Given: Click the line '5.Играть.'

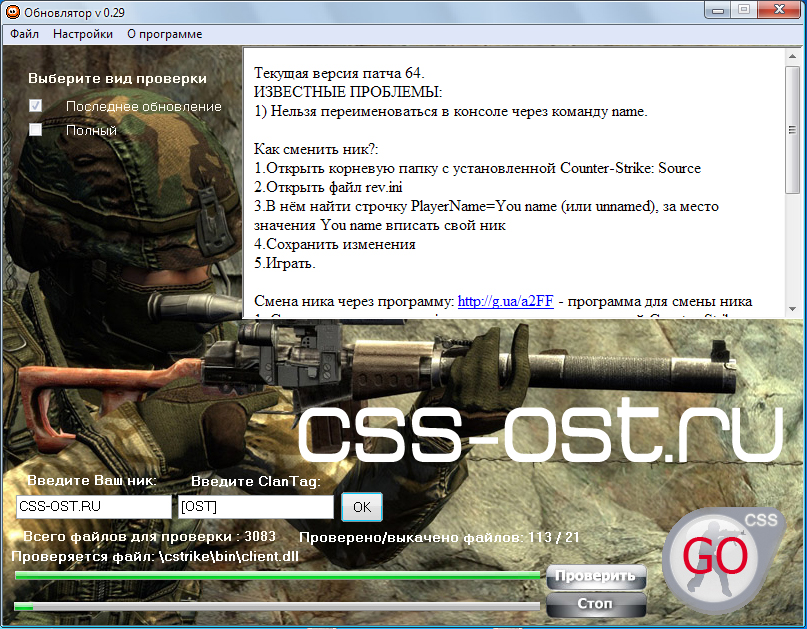Looking at the screenshot, I should (x=285, y=263).
